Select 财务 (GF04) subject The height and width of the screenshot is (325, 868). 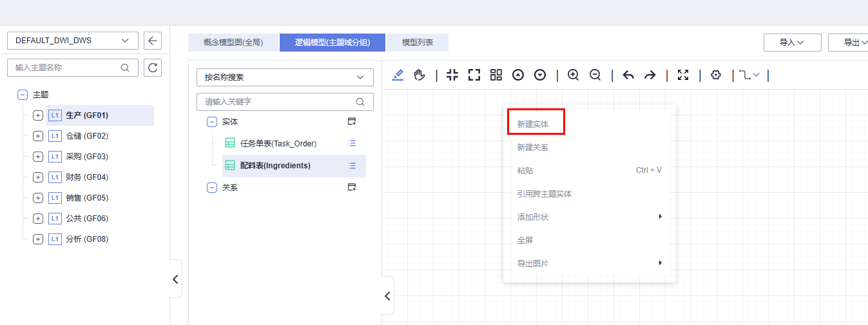pos(87,177)
